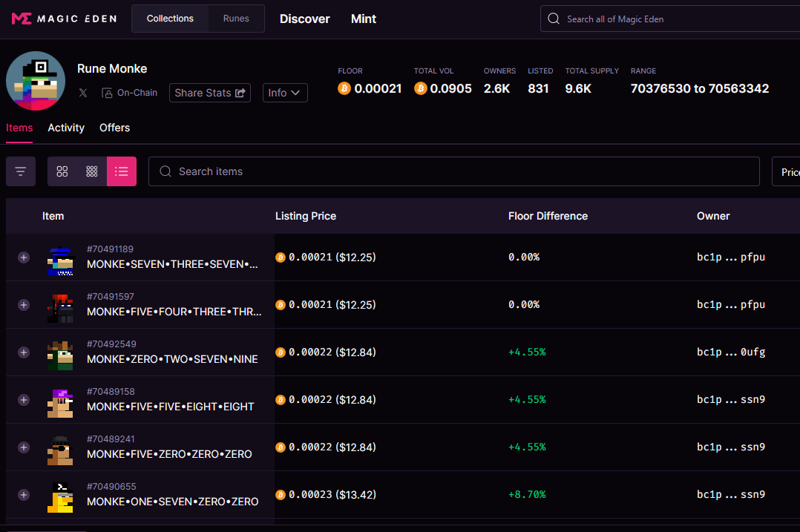Image resolution: width=800 pixels, height=532 pixels.
Task: Switch to the Runes tab
Action: (x=236, y=19)
